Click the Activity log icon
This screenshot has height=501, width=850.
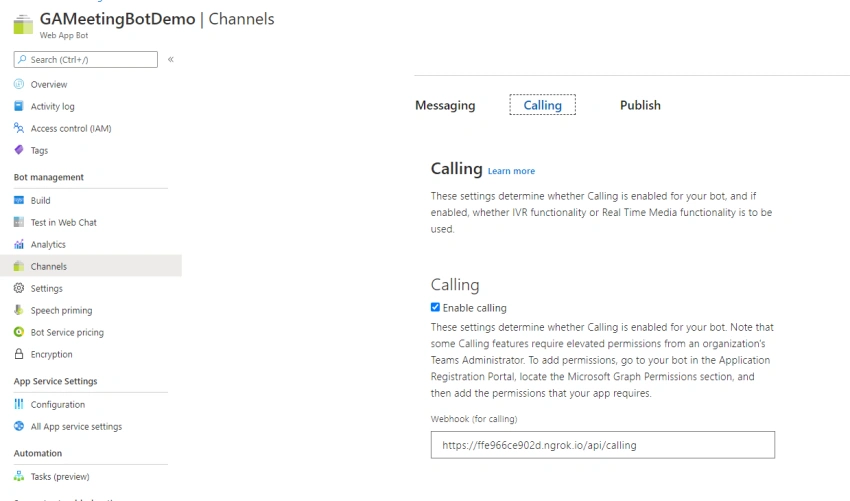point(19,106)
